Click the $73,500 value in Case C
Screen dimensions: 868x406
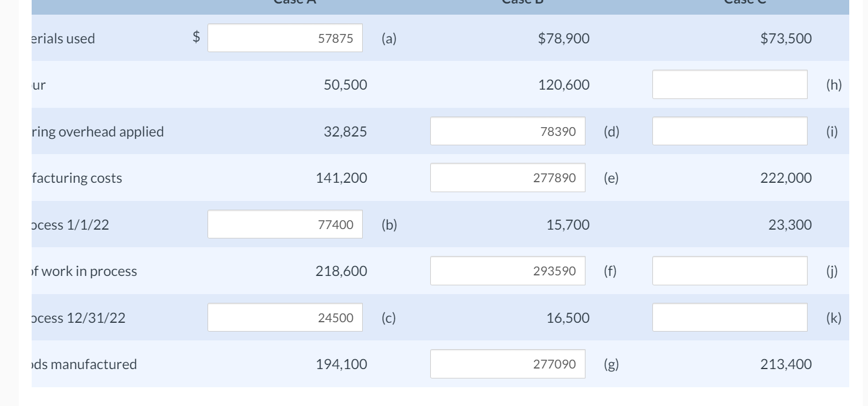pos(786,38)
